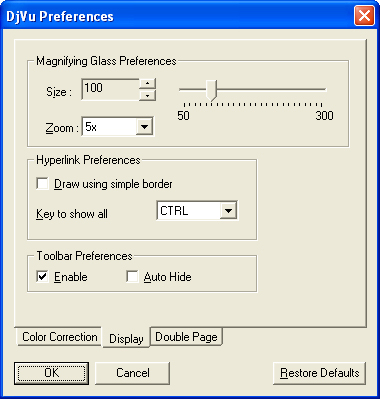This screenshot has width=380, height=399.
Task: Open the Key to show all dropdown
Action: (197, 211)
